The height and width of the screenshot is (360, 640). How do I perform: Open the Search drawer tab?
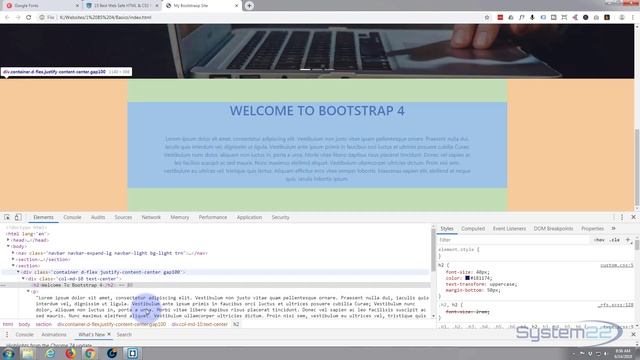click(x=124, y=334)
